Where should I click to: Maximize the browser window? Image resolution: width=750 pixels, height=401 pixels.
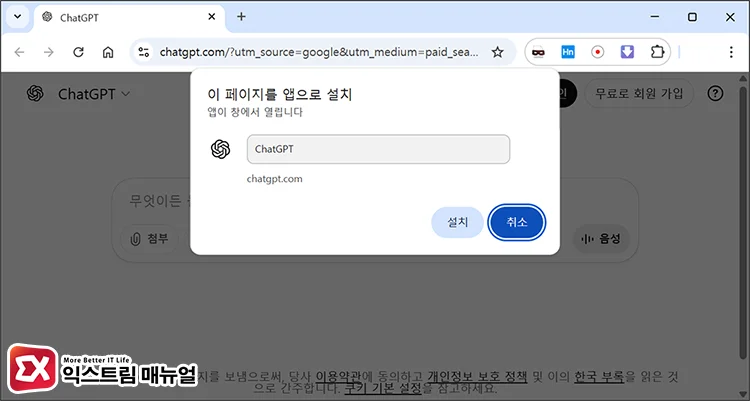point(692,17)
